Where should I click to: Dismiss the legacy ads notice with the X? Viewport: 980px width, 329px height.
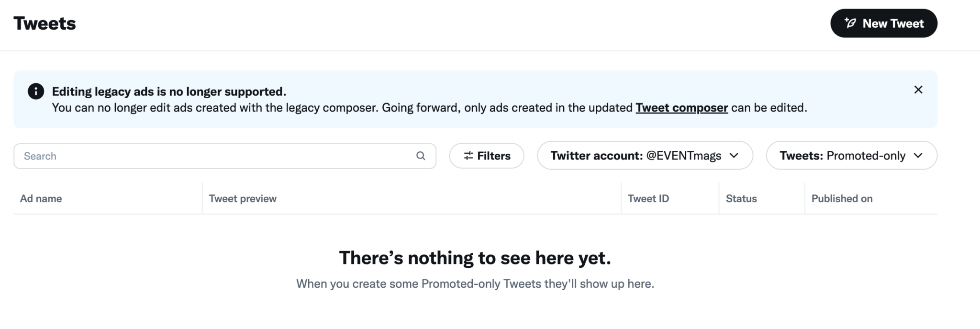(918, 90)
